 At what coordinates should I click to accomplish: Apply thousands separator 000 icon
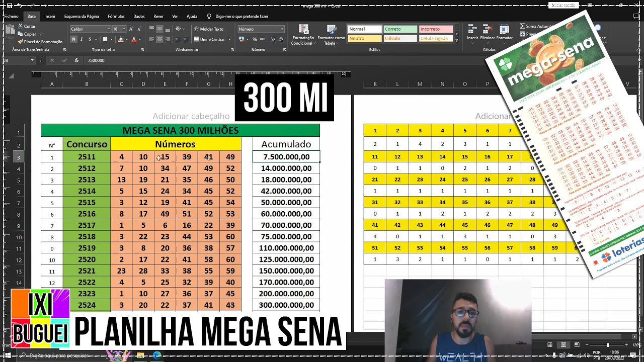[x=263, y=39]
